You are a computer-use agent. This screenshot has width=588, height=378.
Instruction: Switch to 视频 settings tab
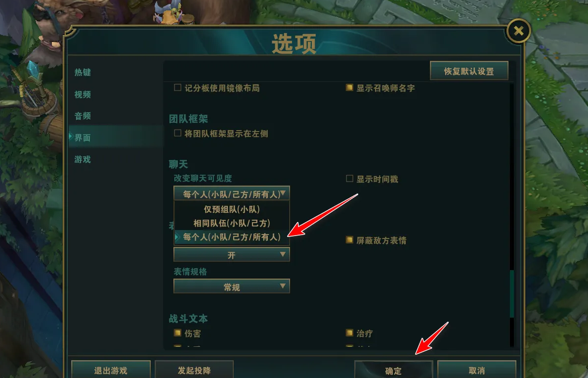tap(83, 94)
